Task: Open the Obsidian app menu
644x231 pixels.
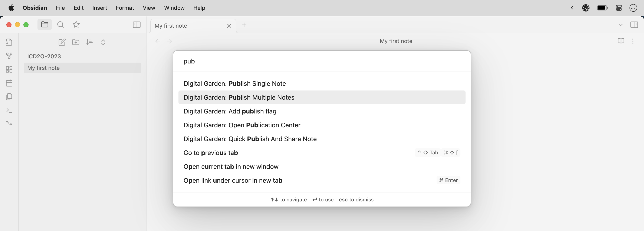Action: click(x=35, y=8)
